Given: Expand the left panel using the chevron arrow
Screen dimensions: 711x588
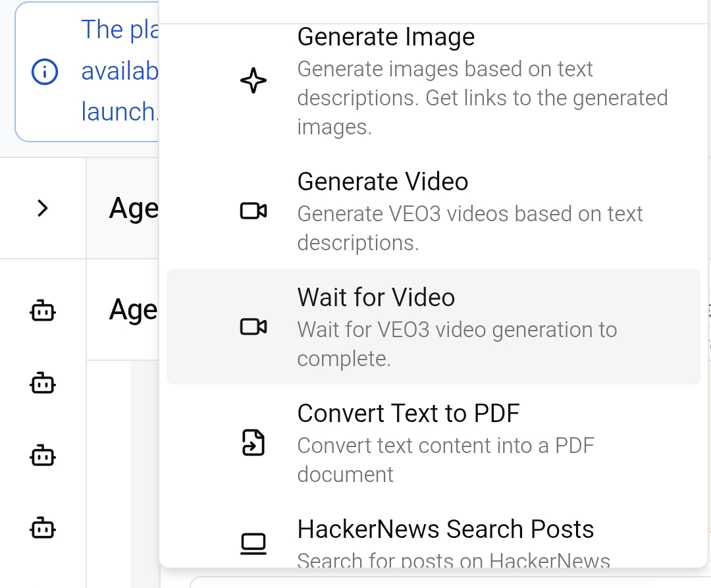Looking at the screenshot, I should point(42,208).
